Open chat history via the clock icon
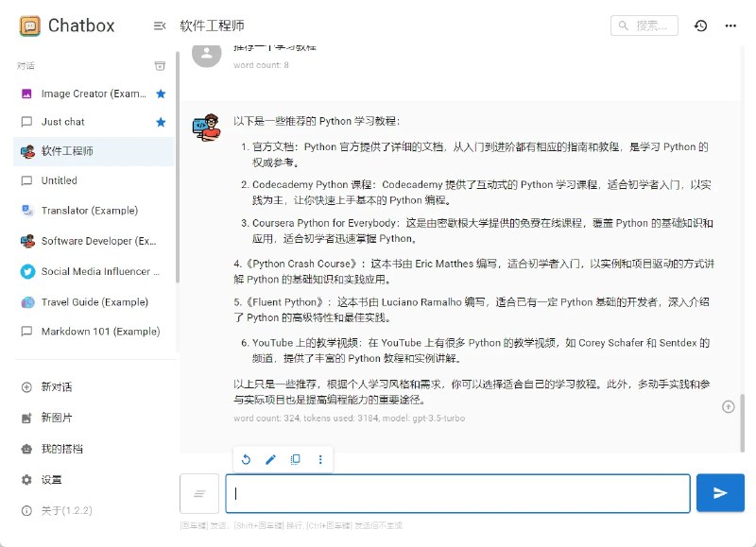Screen dimensions: 756x547 pyautogui.click(x=700, y=26)
